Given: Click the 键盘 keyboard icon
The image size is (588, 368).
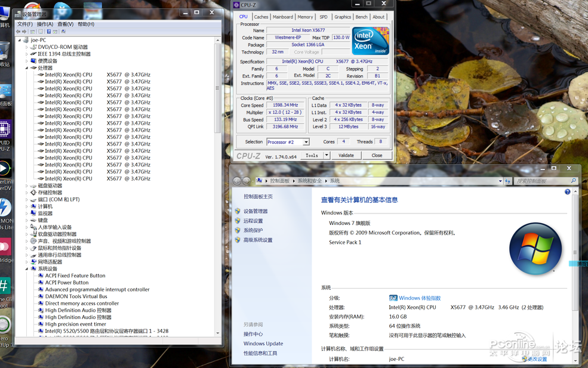Looking at the screenshot, I should tap(33, 220).
